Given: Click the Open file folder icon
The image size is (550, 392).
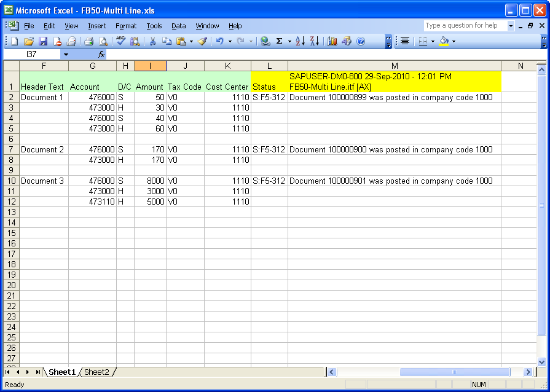Looking at the screenshot, I should coord(28,41).
